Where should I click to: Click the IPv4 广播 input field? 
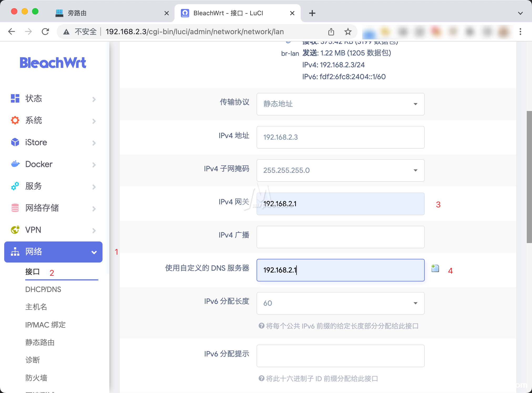pyautogui.click(x=340, y=237)
